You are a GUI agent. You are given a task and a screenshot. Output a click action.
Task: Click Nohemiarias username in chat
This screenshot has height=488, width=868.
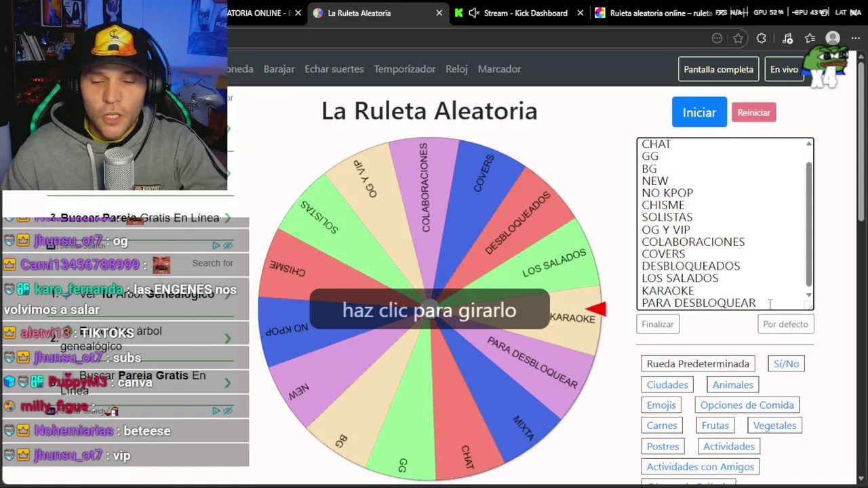pos(74,431)
